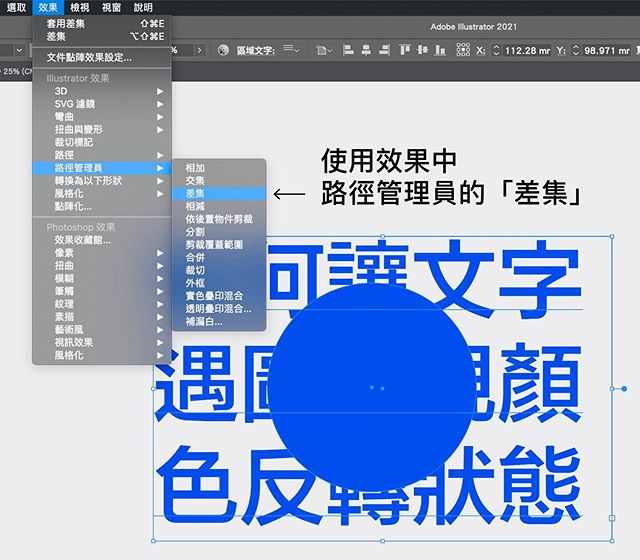Click the next arrow beside zoom percentage field
This screenshot has height=560, width=640.
(x=199, y=50)
